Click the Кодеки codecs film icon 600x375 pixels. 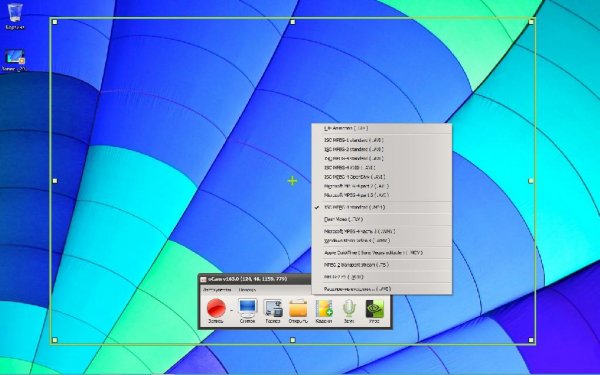click(323, 310)
